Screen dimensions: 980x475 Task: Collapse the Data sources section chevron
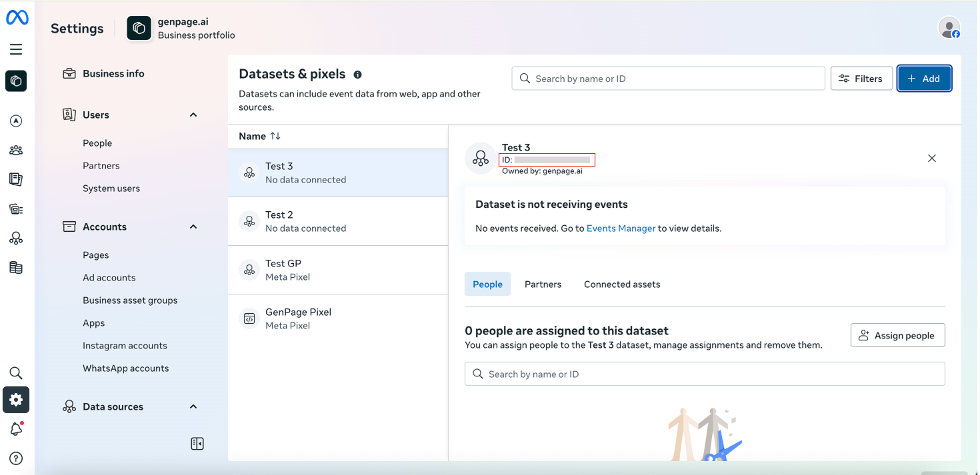pos(193,406)
